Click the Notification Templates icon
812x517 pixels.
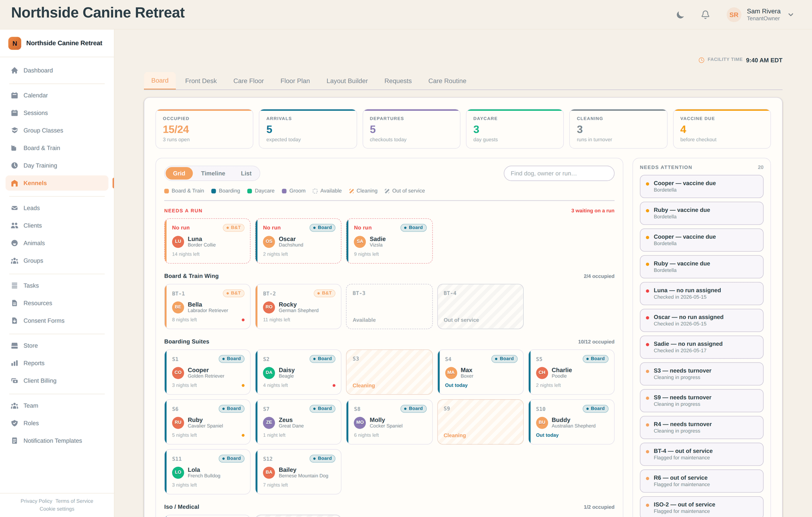(14, 441)
